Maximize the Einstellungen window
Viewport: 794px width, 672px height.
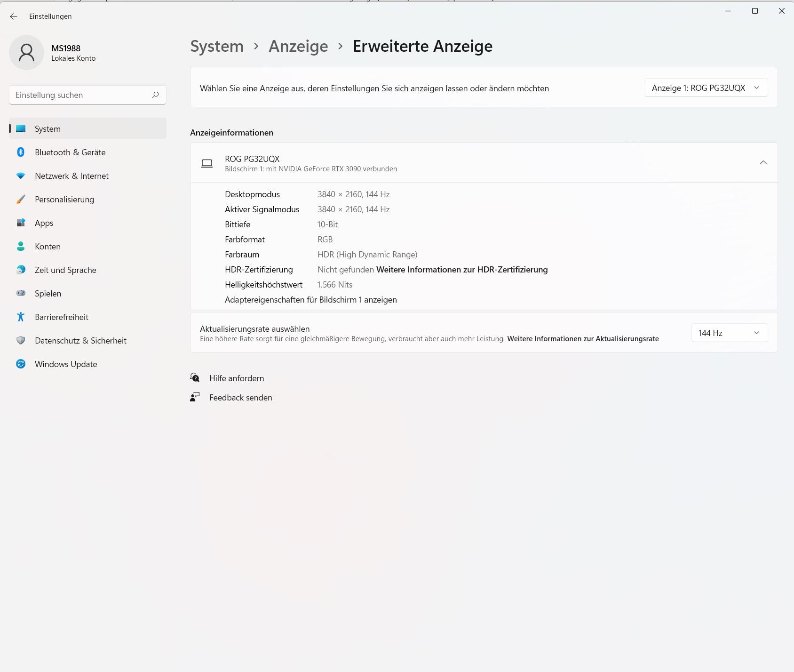point(755,11)
